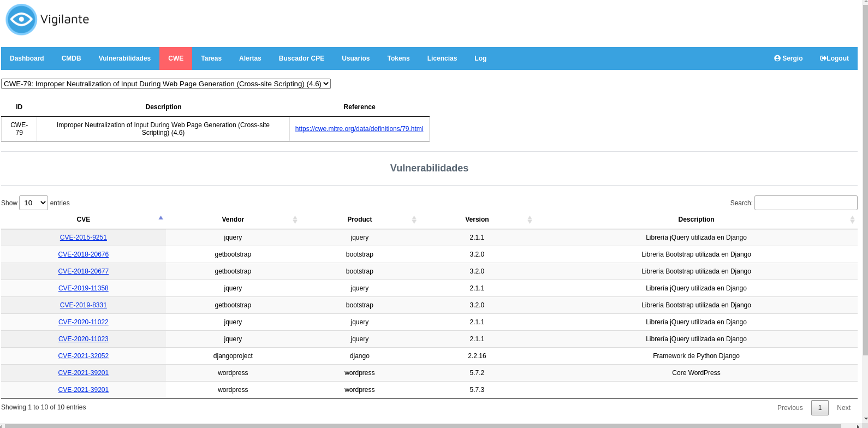Click the scroll-down arrow of vertical scrollbar

pos(865,419)
